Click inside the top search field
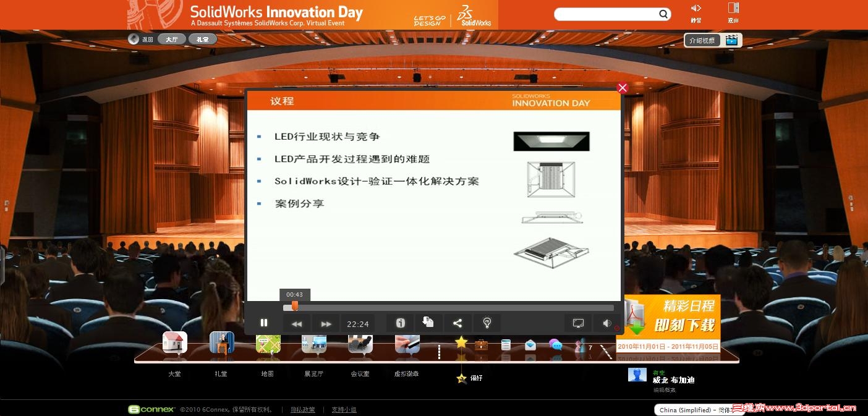 (x=606, y=14)
